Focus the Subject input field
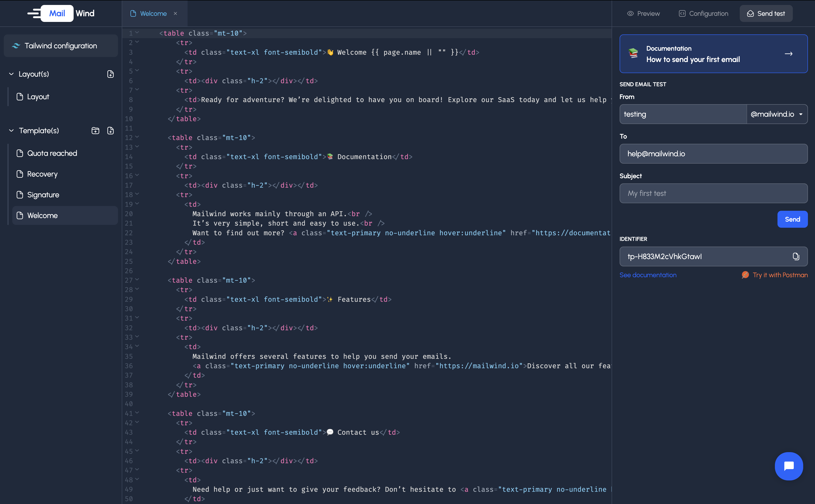This screenshot has width=815, height=504. pos(714,193)
